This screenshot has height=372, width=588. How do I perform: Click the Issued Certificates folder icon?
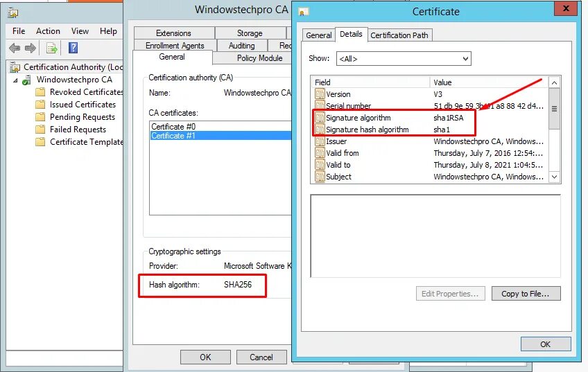click(x=40, y=105)
